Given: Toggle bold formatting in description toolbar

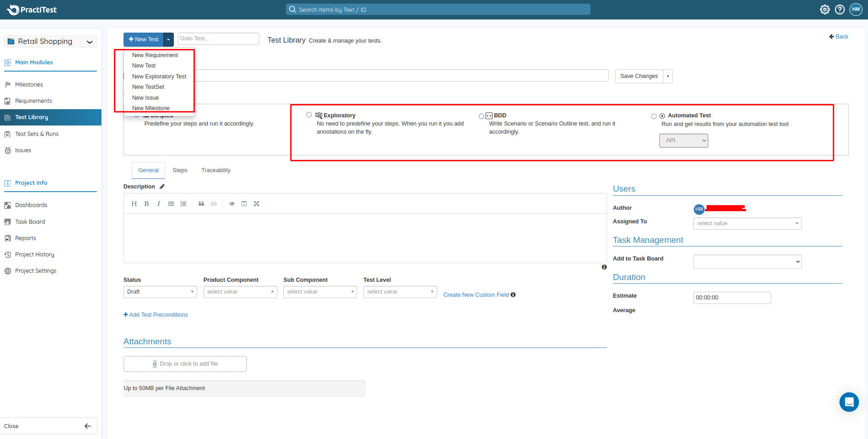Looking at the screenshot, I should point(147,204).
